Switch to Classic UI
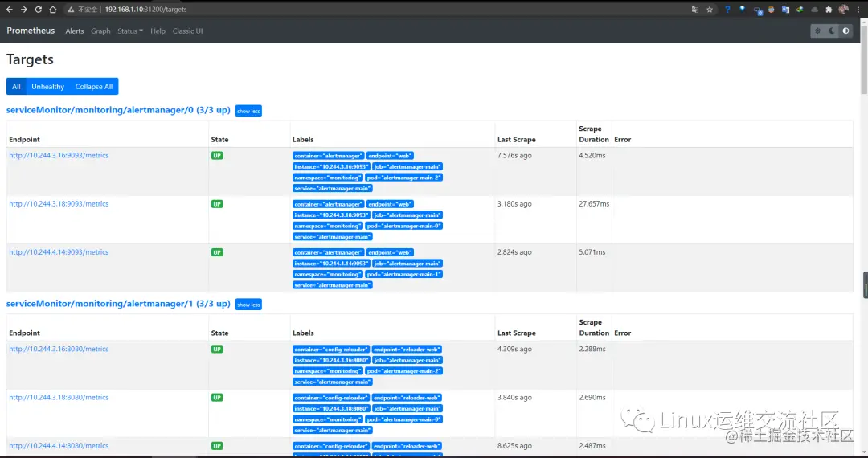Viewport: 868px width, 458px height. pyautogui.click(x=187, y=31)
